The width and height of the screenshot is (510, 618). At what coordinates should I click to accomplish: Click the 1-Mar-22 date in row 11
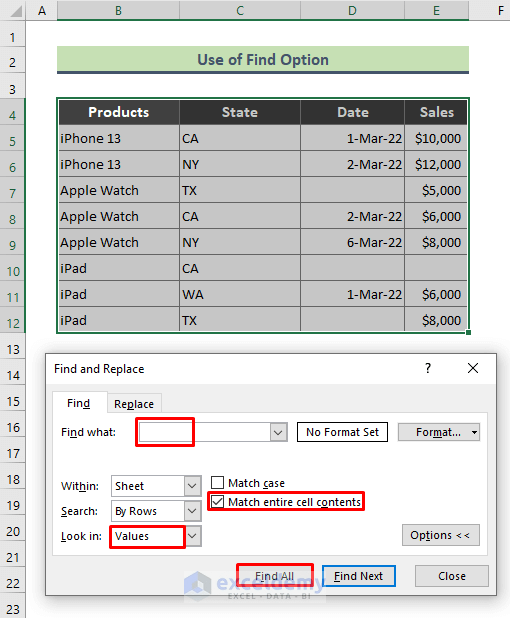[x=352, y=294]
